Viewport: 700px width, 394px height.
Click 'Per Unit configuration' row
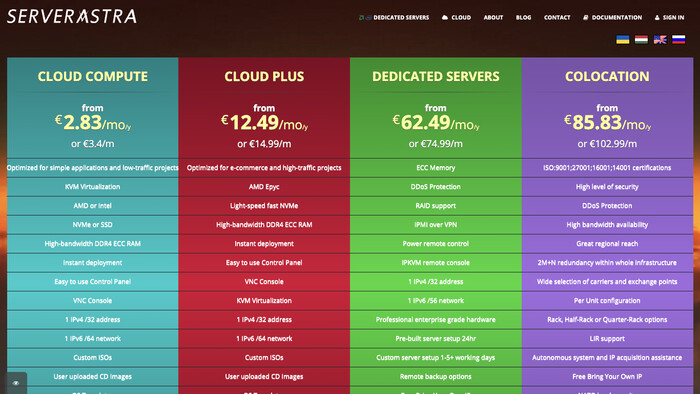coord(607,301)
